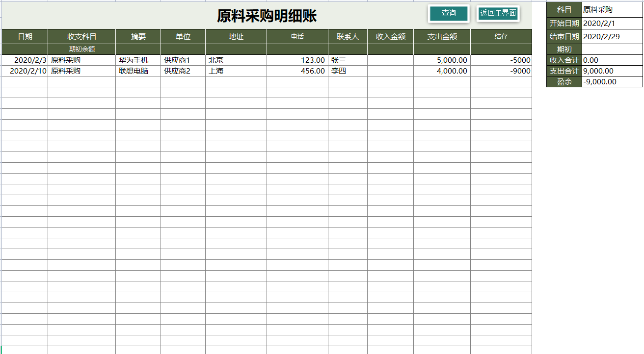The width and height of the screenshot is (644, 354).
Task: Click the 供应商1 unit cell
Action: pos(183,60)
